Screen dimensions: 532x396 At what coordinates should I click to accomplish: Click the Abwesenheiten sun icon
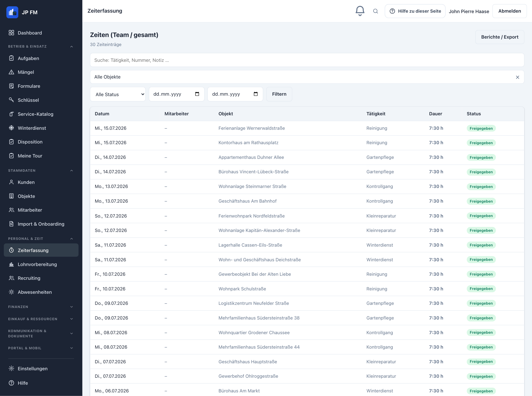(x=11, y=292)
